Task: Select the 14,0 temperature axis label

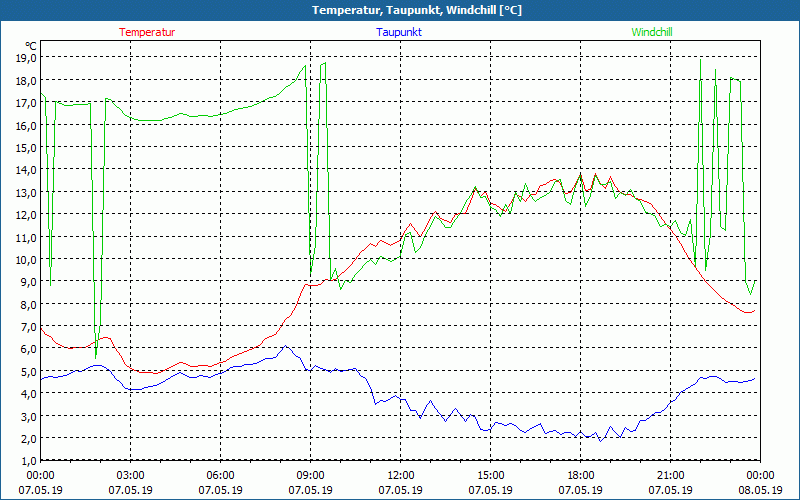Action: pyautogui.click(x=25, y=171)
